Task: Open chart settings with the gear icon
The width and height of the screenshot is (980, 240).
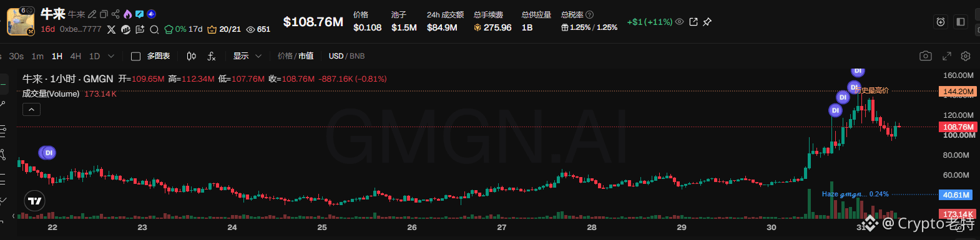Action: (x=966, y=56)
